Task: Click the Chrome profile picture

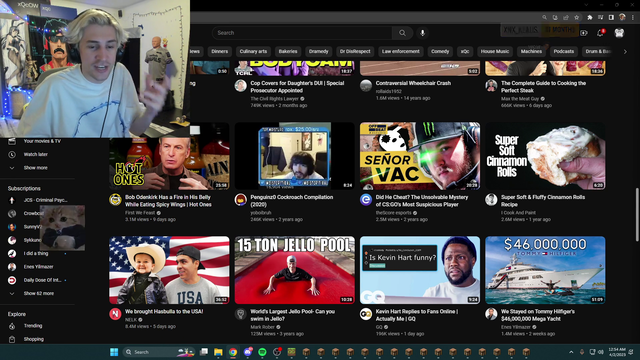Action: (x=622, y=18)
